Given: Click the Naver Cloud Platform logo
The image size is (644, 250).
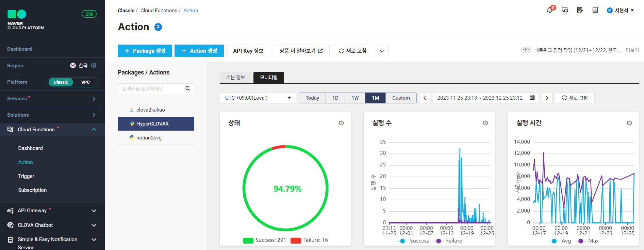Looking at the screenshot, I should [x=26, y=20].
